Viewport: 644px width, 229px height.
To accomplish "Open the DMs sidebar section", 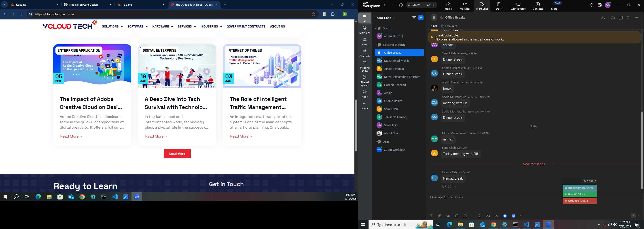I will click(365, 42).
